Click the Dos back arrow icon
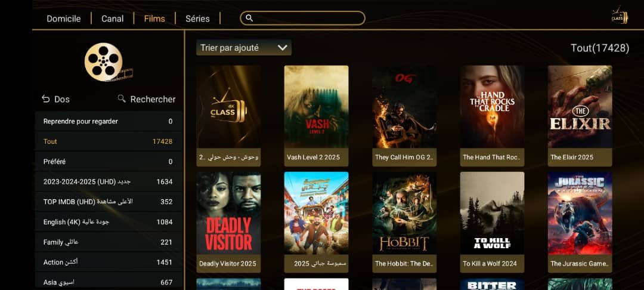The height and width of the screenshot is (290, 644). pyautogui.click(x=45, y=98)
